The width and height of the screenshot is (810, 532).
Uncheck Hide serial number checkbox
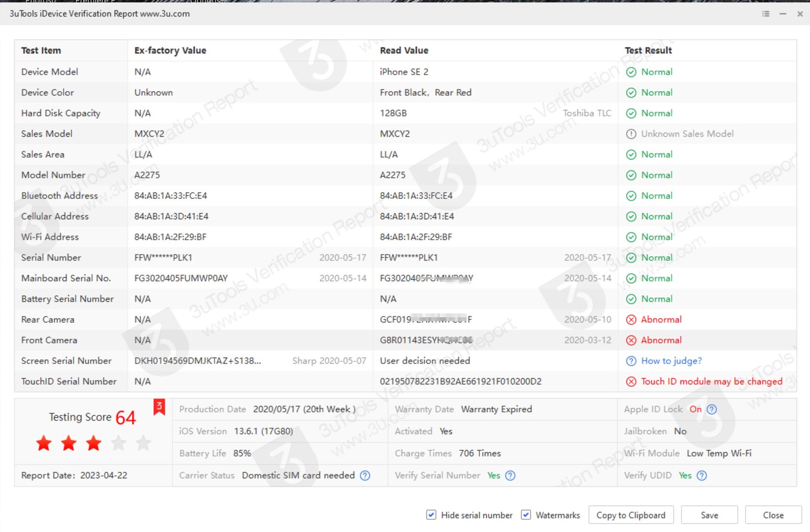[431, 515]
